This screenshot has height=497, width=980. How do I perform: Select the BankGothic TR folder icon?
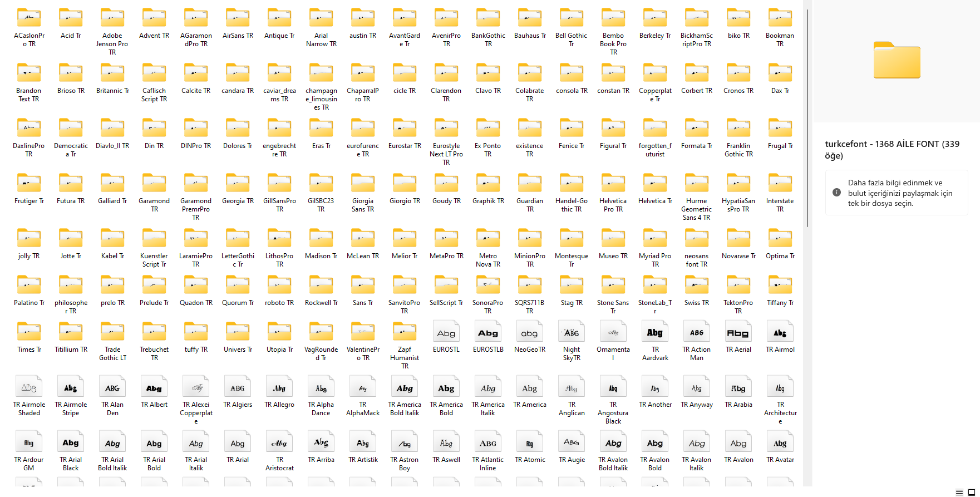pos(488,18)
